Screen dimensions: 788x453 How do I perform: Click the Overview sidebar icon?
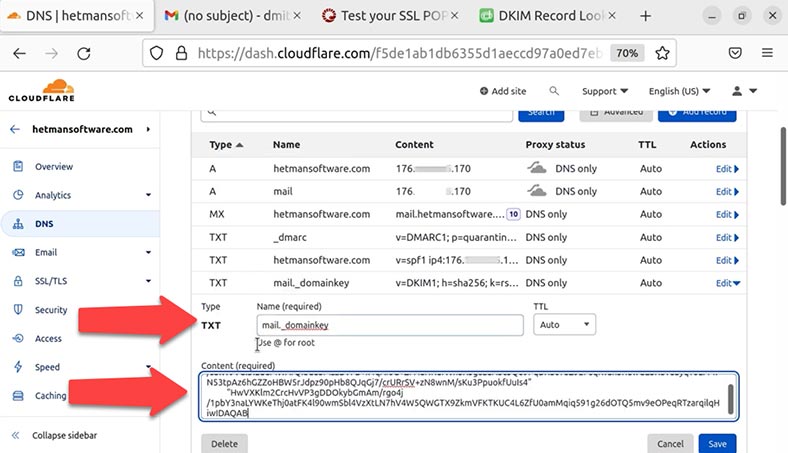click(18, 166)
